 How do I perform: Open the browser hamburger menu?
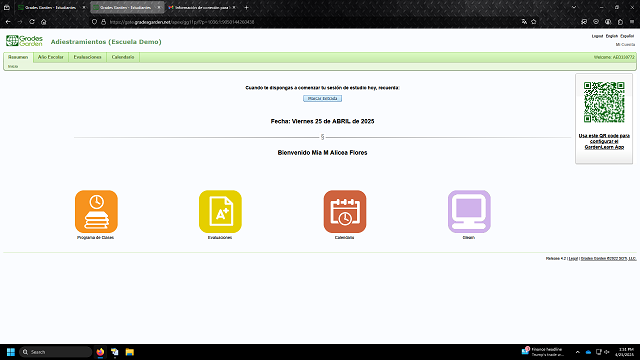(632, 22)
